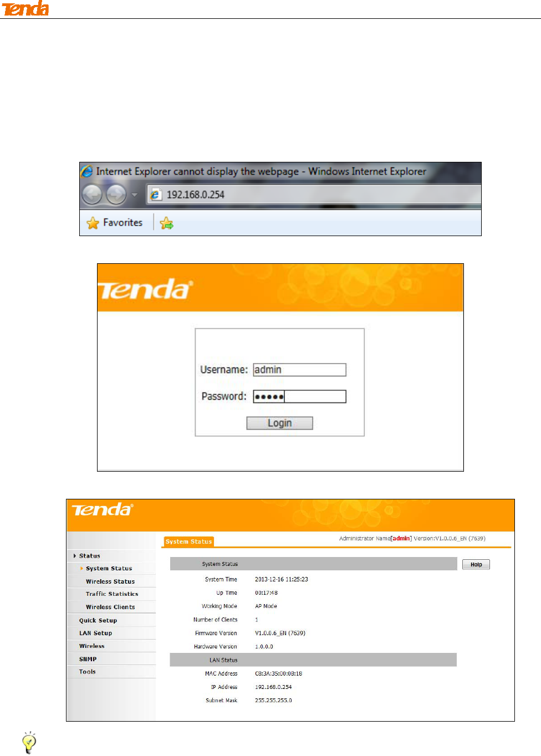Click the Internet Explorer logo in title bar
The image size is (541, 756).
87,171
